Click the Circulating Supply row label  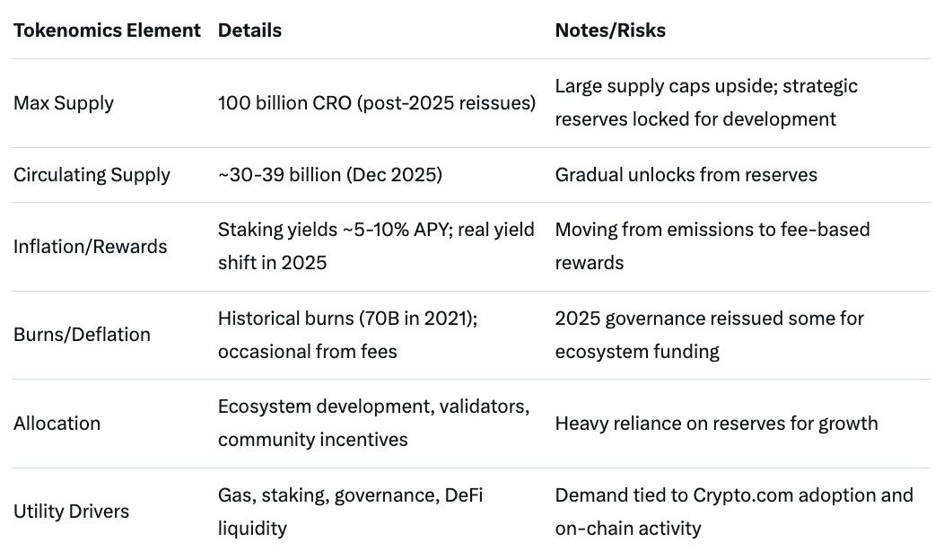point(92,175)
